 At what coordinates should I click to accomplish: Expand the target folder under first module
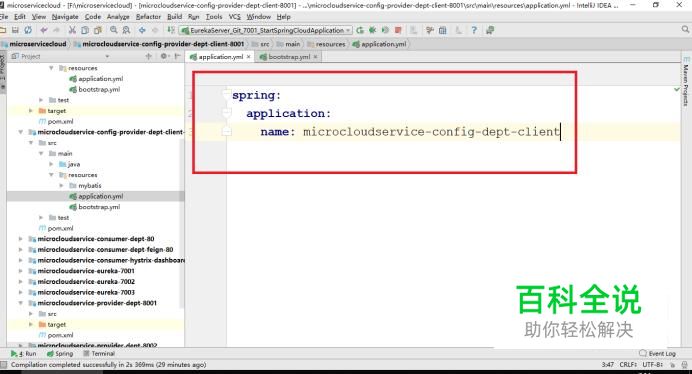(31, 111)
